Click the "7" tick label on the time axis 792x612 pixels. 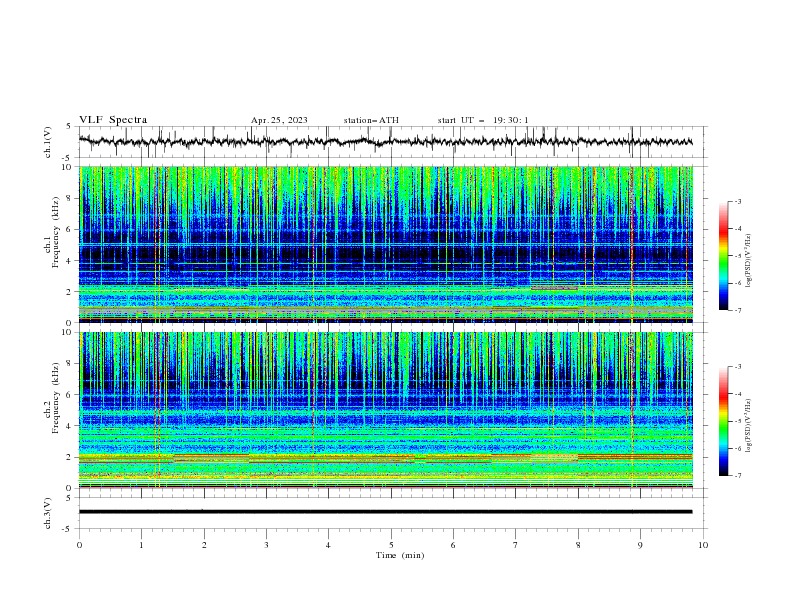[x=516, y=545]
